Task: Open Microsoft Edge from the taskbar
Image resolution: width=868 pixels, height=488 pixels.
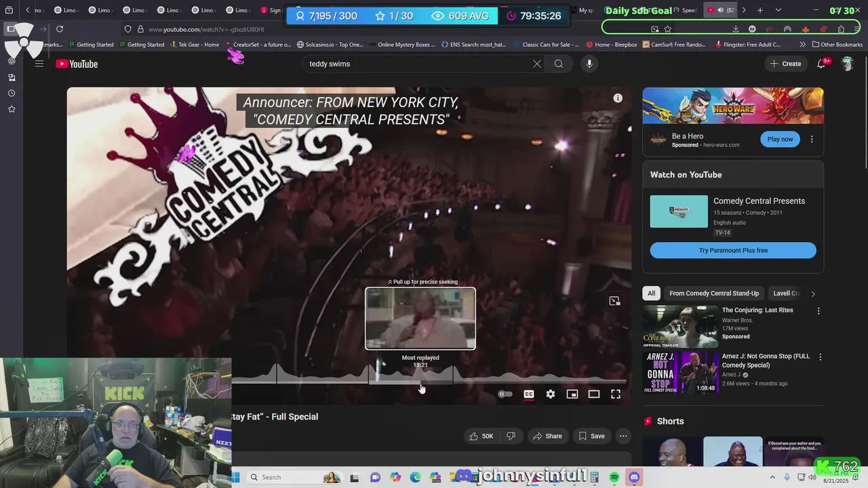Action: (x=415, y=477)
